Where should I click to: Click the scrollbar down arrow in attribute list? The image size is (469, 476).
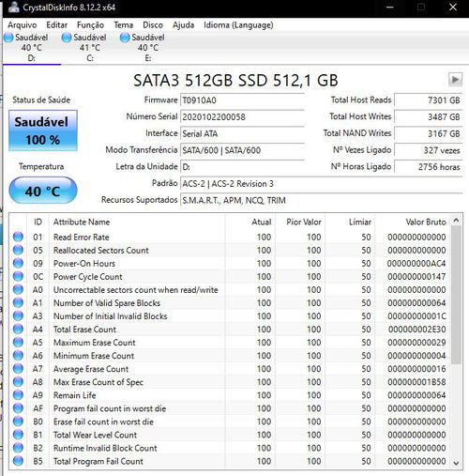[x=456, y=463]
